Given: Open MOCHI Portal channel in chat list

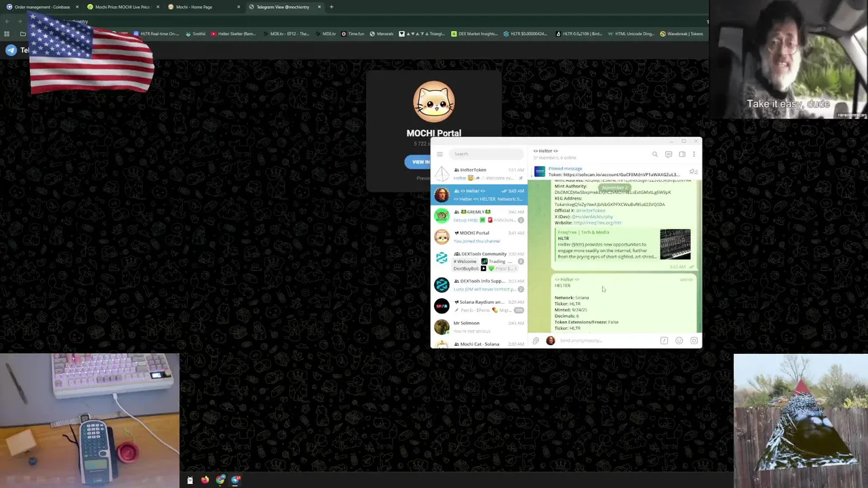Looking at the screenshot, I should tap(479, 237).
